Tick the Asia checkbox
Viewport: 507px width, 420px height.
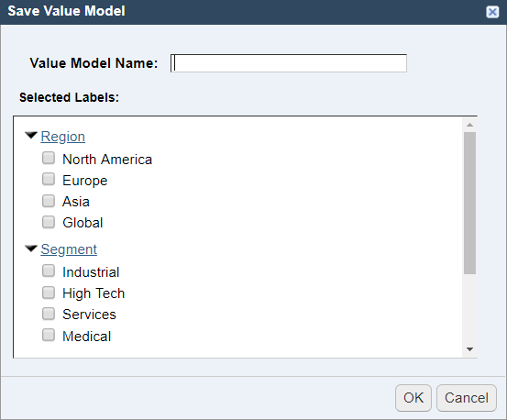tap(49, 201)
